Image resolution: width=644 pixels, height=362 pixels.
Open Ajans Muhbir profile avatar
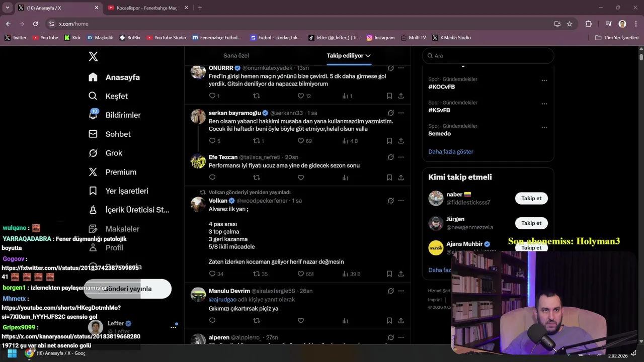click(436, 248)
